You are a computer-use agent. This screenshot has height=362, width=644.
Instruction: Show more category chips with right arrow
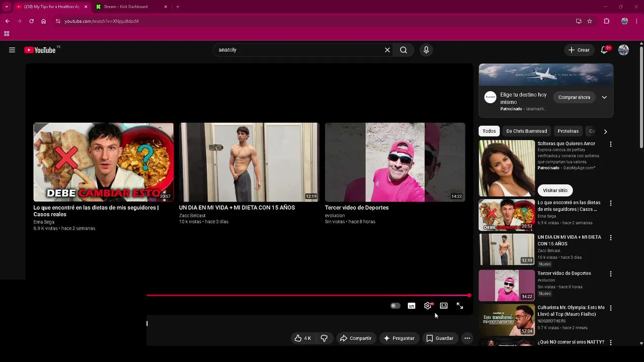pos(605,131)
